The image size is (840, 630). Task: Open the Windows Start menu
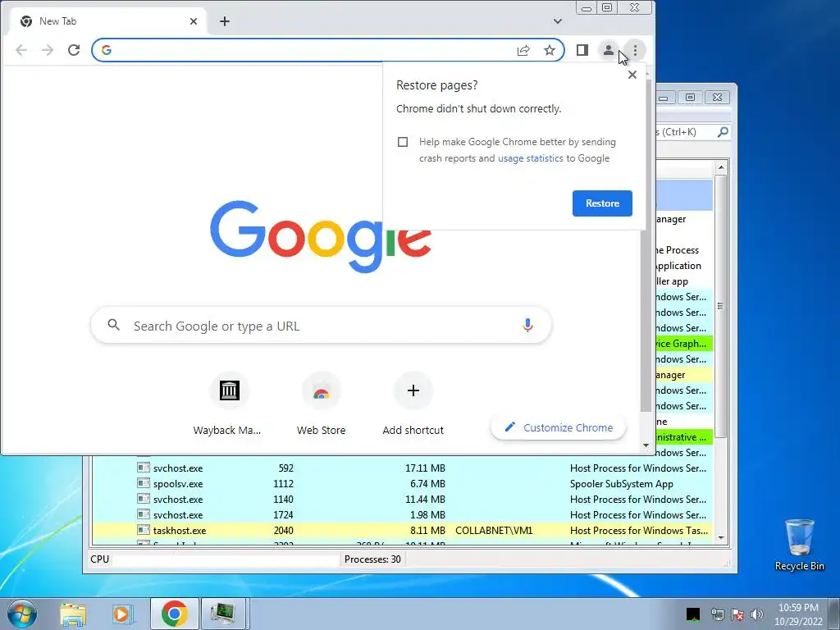click(x=21, y=614)
